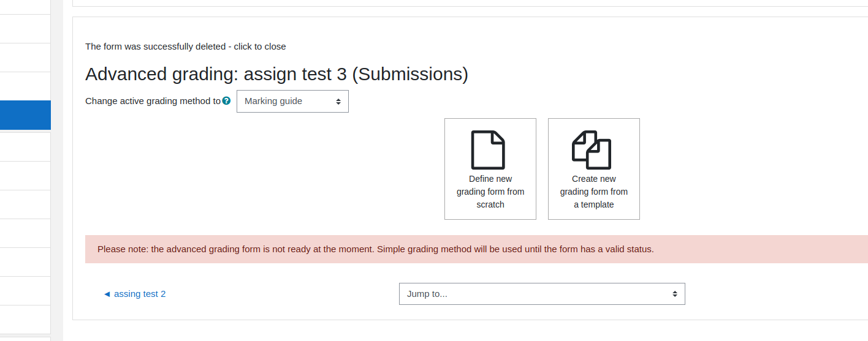Expand the Jump to... navigation dropdown

pos(542,294)
